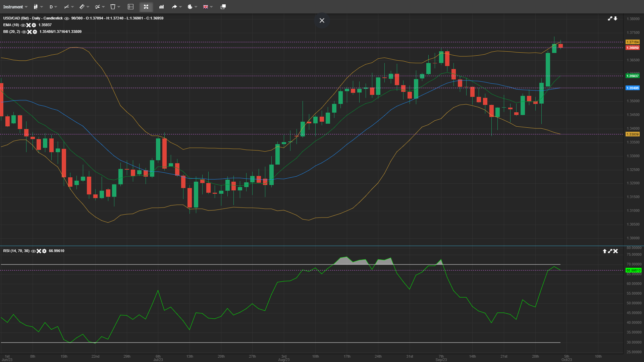Expand the language dropdown arrow
Viewport: 644px width, 362px height.
(x=211, y=7)
